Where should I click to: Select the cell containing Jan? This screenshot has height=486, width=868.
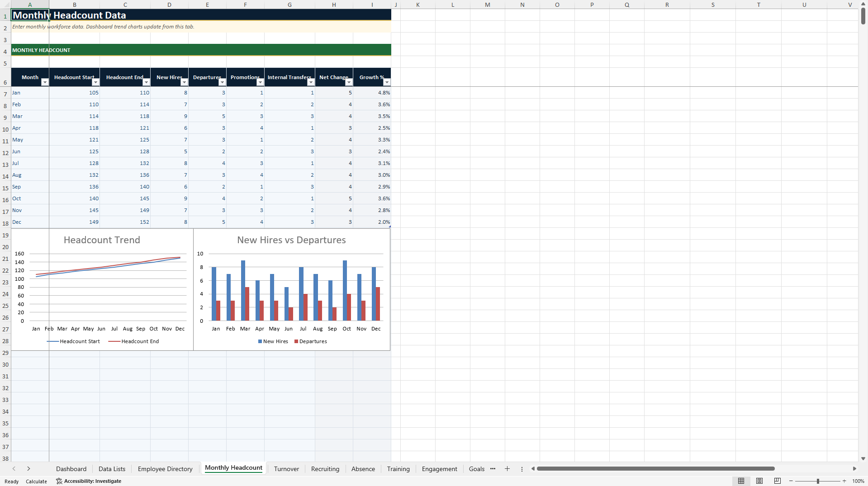click(x=30, y=93)
